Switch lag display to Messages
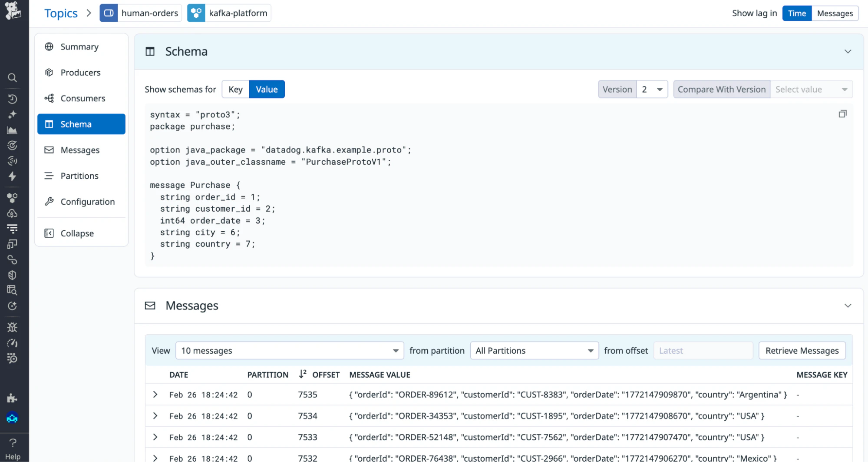Viewport: 868px width, 462px height. (x=835, y=13)
